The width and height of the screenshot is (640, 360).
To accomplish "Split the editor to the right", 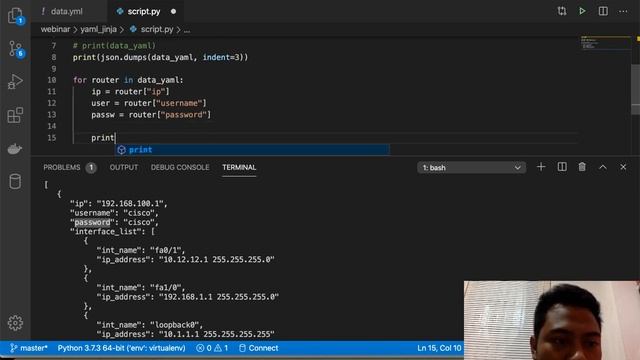I will (603, 11).
